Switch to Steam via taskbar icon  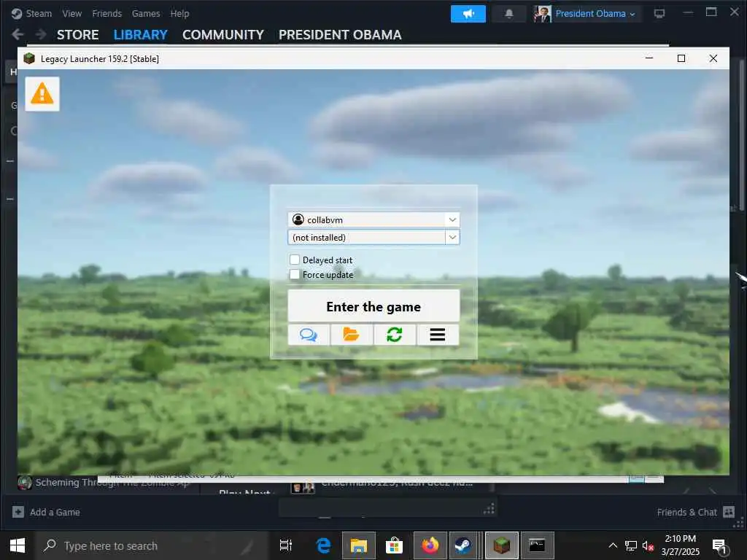pyautogui.click(x=463, y=545)
